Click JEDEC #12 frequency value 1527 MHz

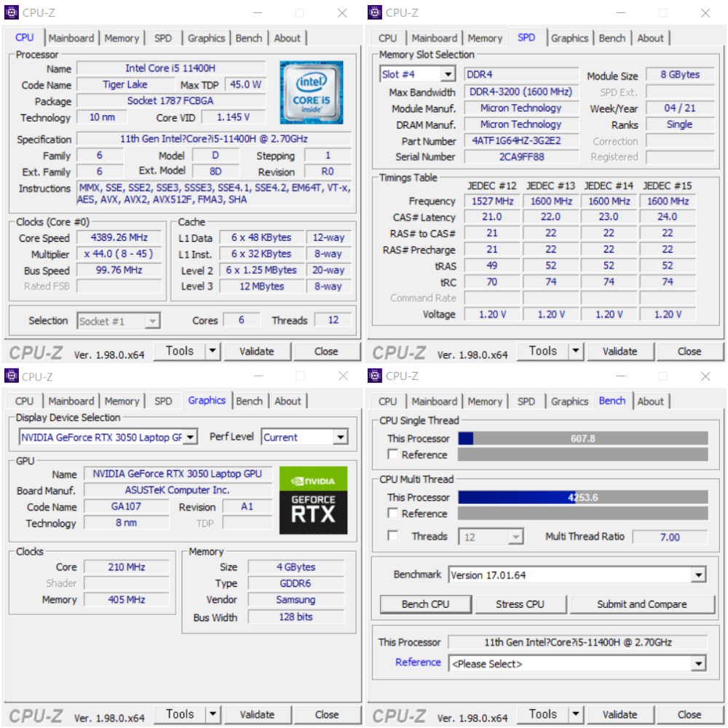pyautogui.click(x=492, y=201)
